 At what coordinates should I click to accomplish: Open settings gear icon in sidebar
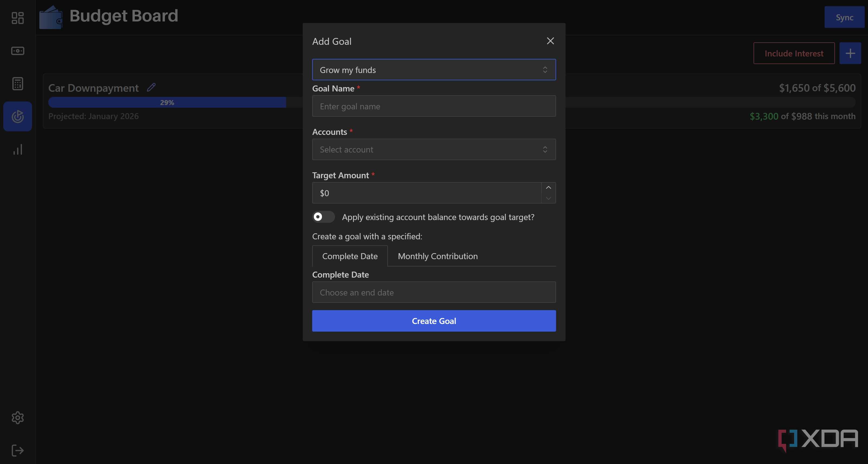pos(18,418)
